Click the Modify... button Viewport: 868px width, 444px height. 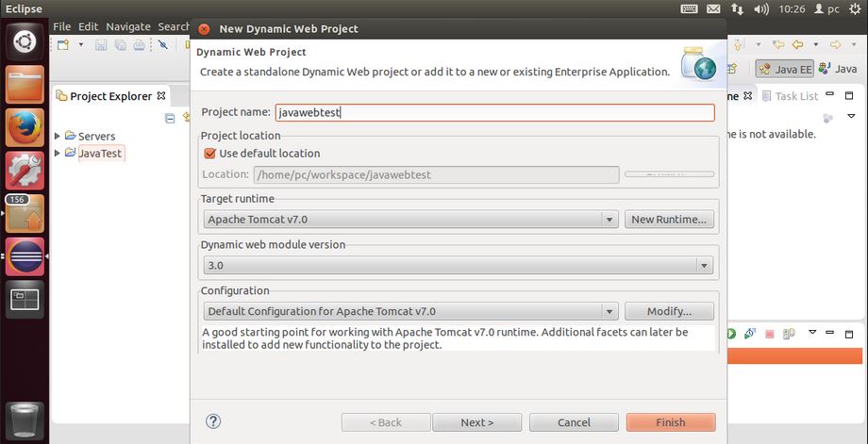[x=669, y=311]
